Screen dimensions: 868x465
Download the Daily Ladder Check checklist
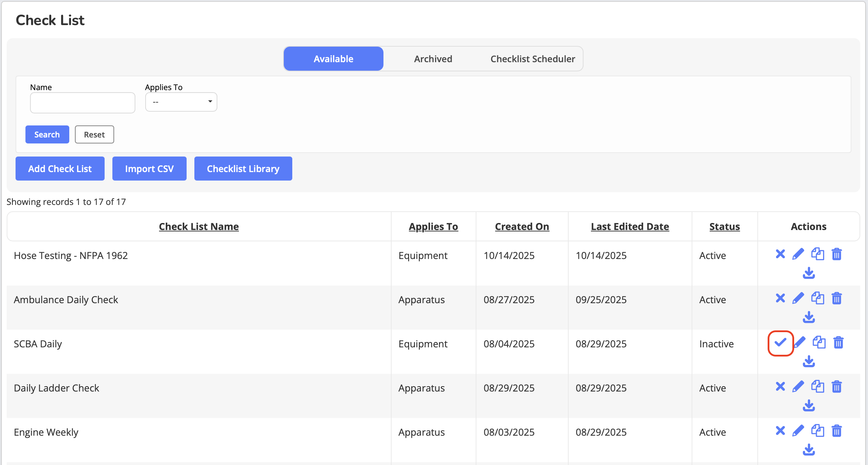[809, 406]
